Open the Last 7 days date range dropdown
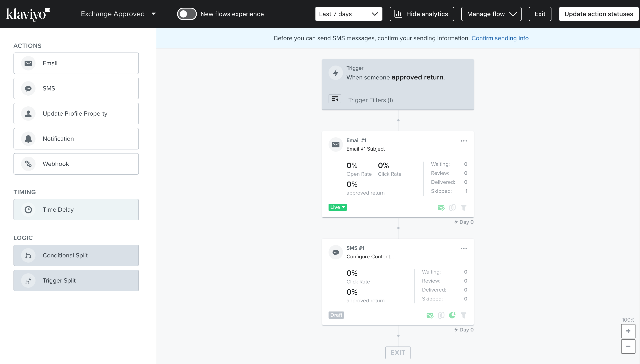The image size is (640, 364). 348,14
